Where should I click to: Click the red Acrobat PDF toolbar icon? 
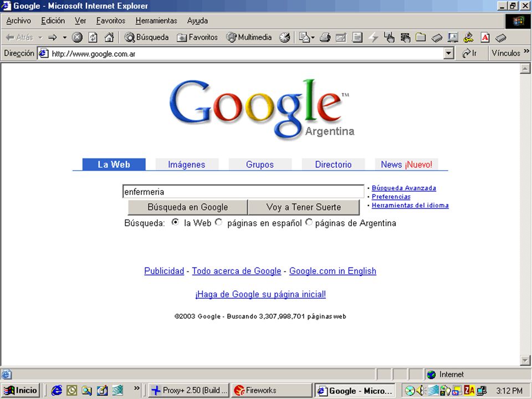click(x=485, y=37)
